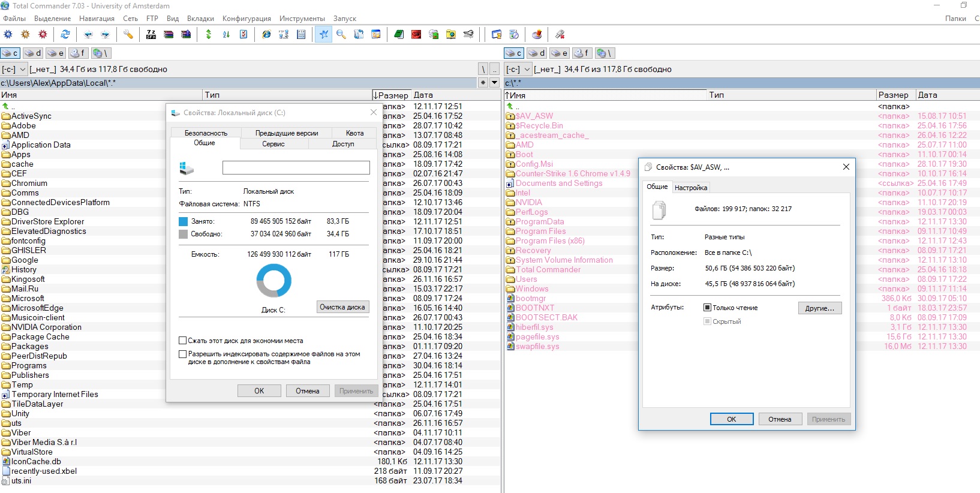Sort the right panel by Дата column

948,95
